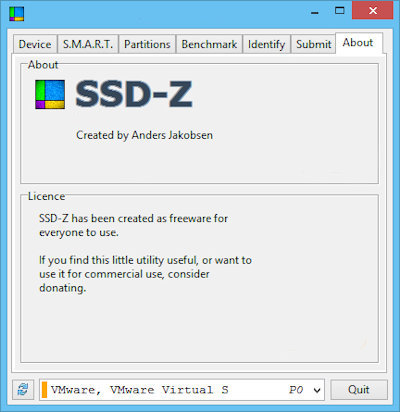The width and height of the screenshot is (400, 412).
Task: Click the refresh drives icon button
Action: (23, 389)
